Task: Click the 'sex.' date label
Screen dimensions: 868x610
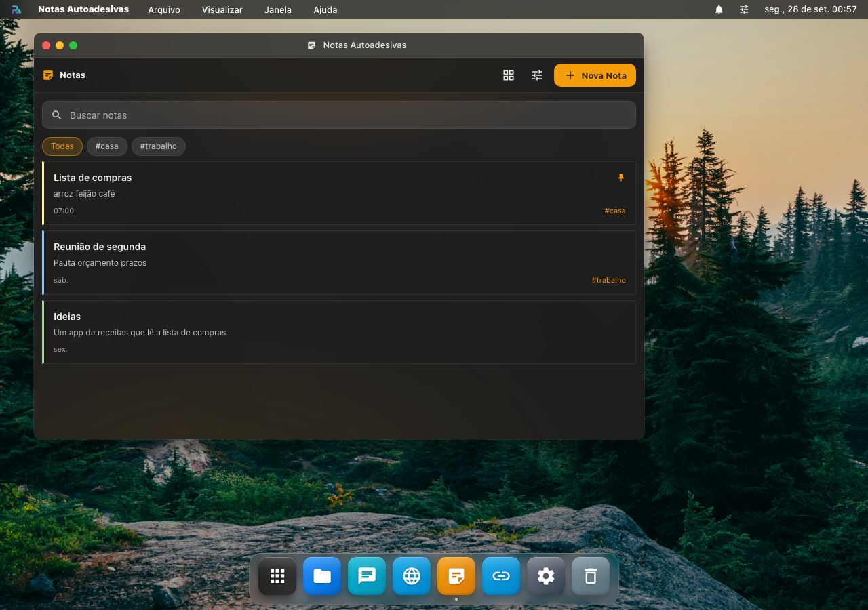Action: click(60, 350)
